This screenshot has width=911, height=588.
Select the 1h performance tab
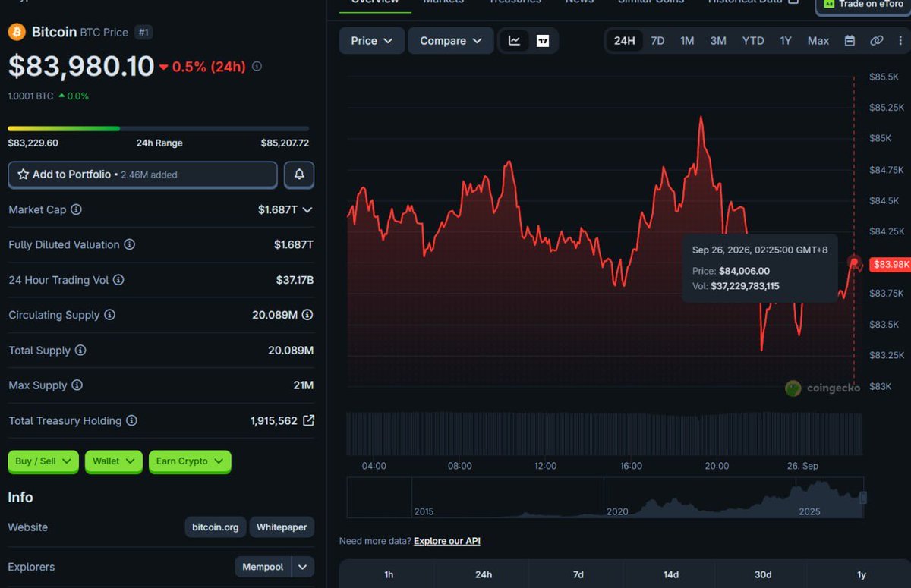(x=389, y=574)
